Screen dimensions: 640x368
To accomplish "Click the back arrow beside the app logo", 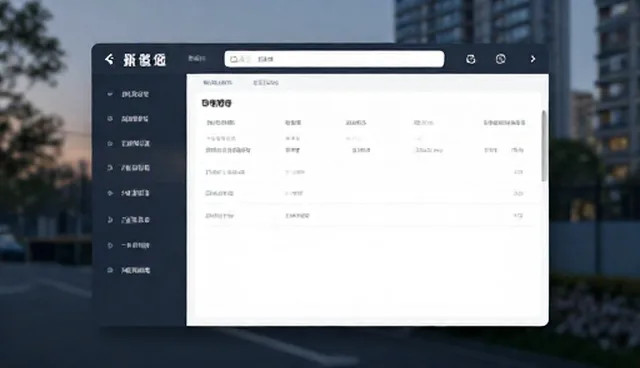I will click(109, 60).
